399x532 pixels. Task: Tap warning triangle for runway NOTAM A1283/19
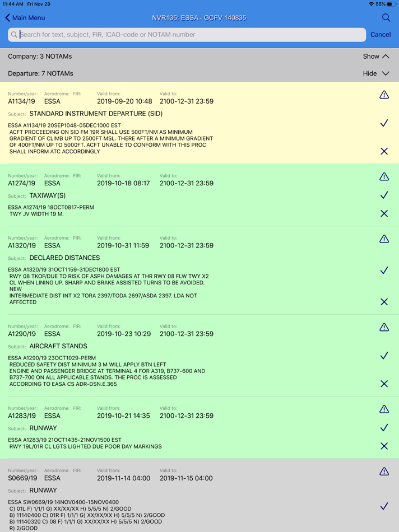tap(384, 409)
